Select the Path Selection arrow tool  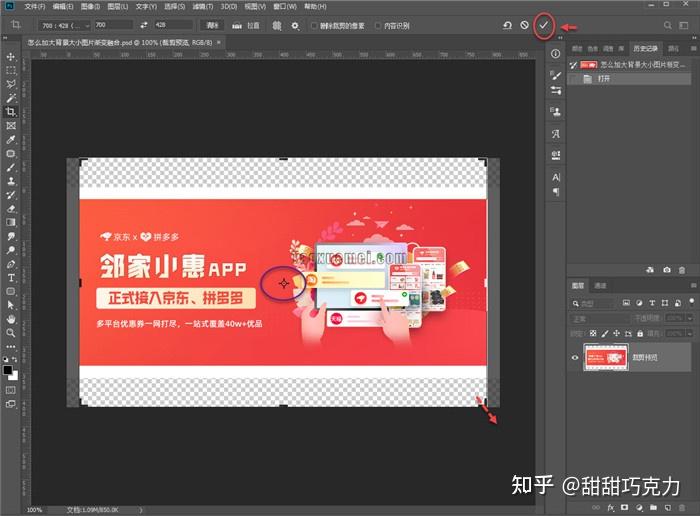point(11,305)
